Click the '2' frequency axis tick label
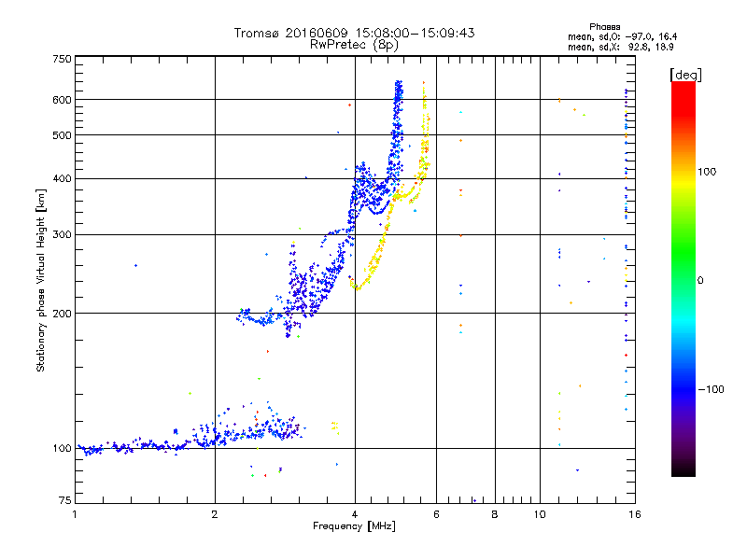747x560 pixels. click(x=215, y=514)
